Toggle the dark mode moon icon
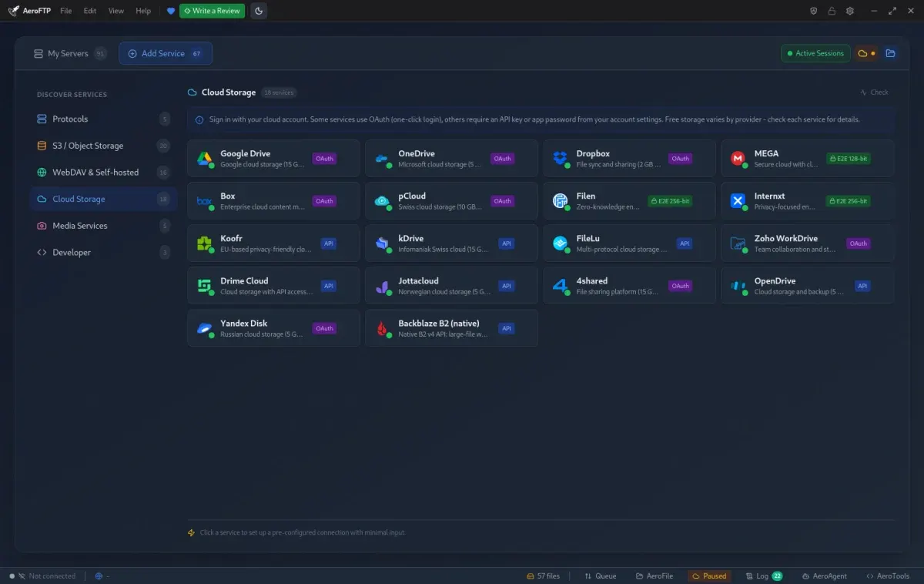The image size is (924, 584). click(259, 11)
